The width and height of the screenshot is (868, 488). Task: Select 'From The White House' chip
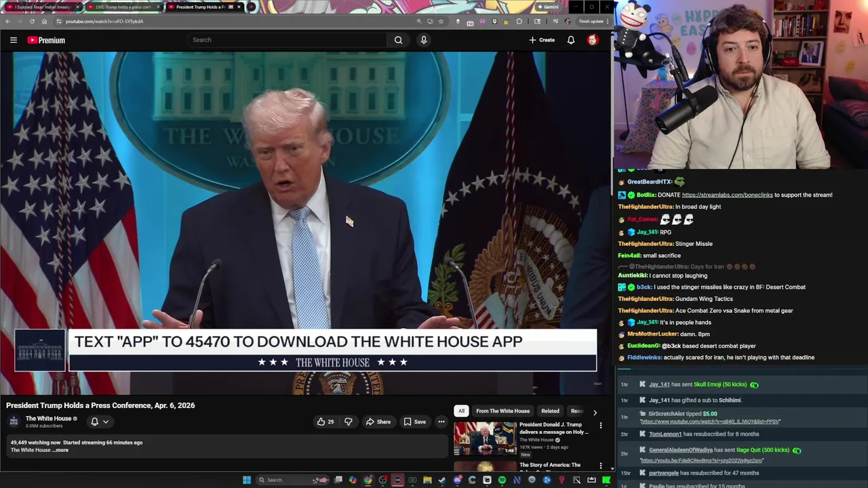(502, 411)
